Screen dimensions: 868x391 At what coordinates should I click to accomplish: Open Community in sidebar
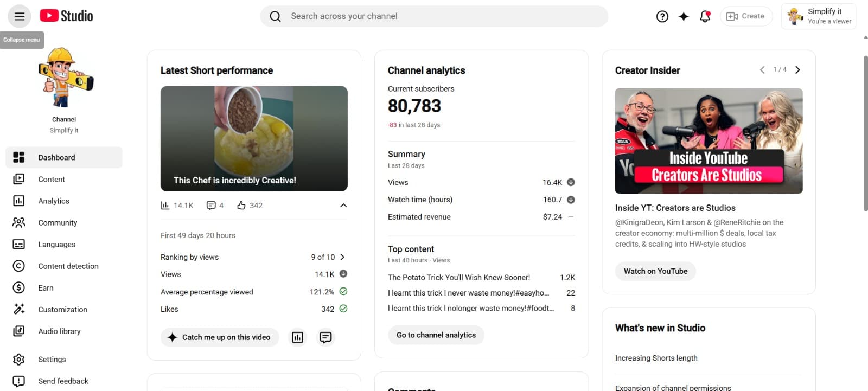[64, 222]
